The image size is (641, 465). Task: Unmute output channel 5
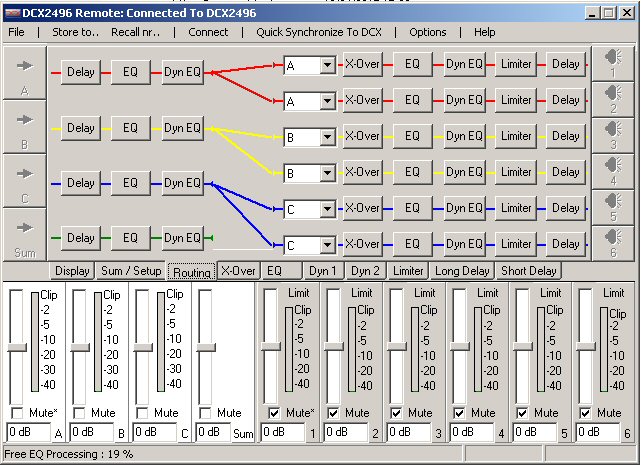pos(522,413)
